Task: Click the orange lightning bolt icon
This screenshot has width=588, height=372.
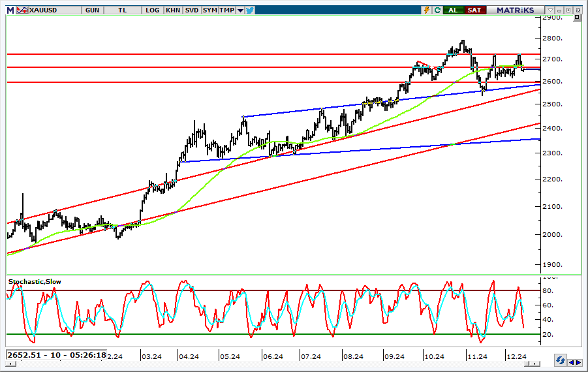Action: coord(427,10)
